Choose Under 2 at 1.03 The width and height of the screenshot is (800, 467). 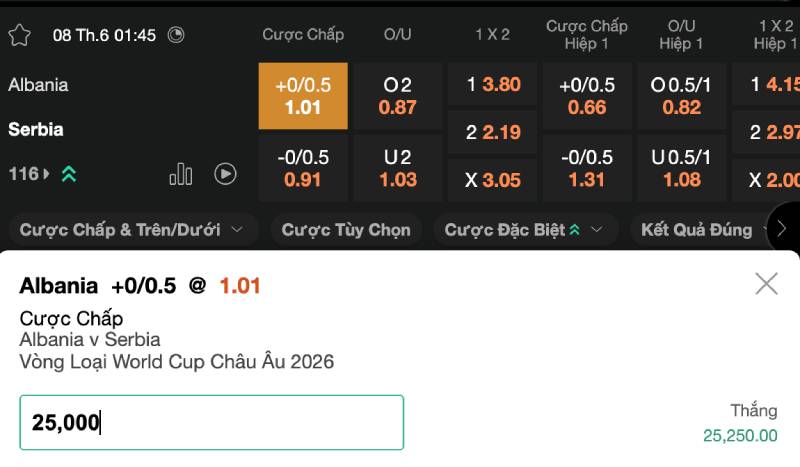pos(397,168)
